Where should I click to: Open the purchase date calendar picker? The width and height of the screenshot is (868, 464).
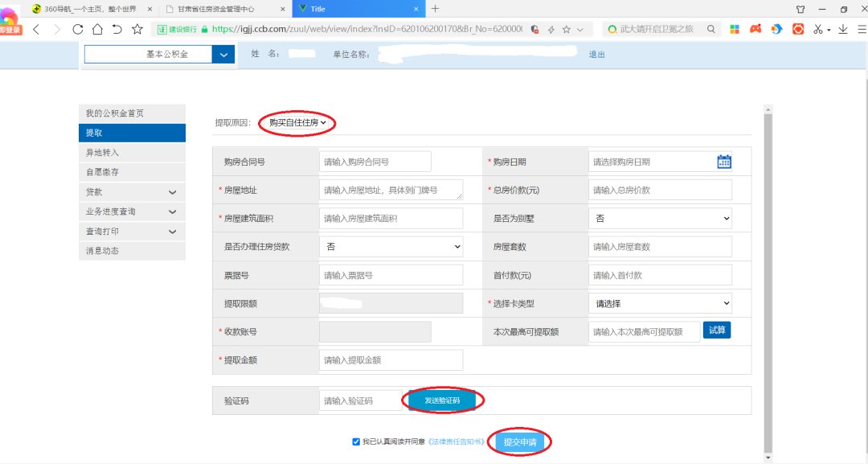[x=724, y=162]
